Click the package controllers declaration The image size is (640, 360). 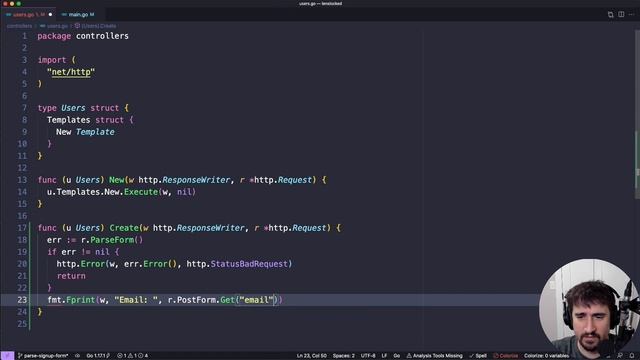tap(83, 36)
